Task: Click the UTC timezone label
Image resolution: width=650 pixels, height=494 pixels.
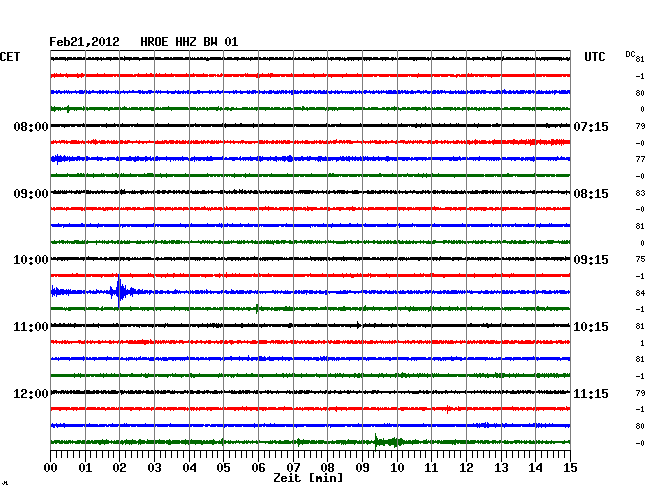Action: pos(594,57)
